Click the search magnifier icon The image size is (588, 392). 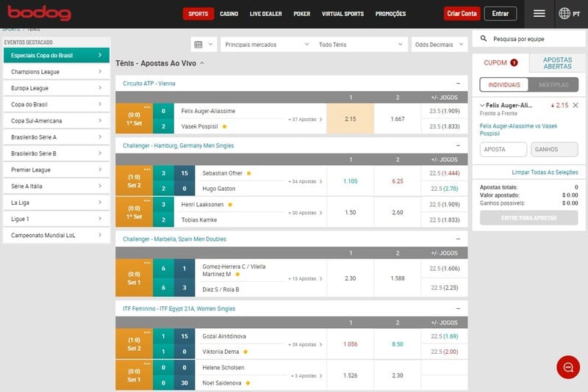[484, 39]
